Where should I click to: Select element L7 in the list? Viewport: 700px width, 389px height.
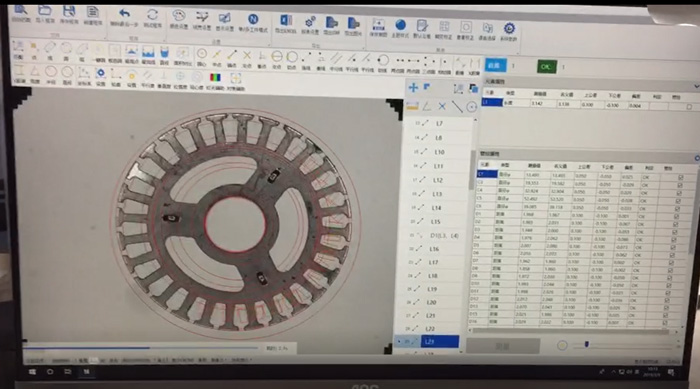[x=440, y=124]
